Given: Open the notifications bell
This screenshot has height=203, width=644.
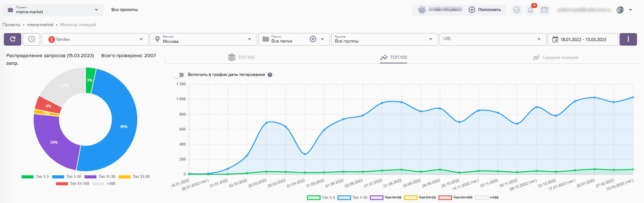Looking at the screenshot, I should tap(531, 10).
